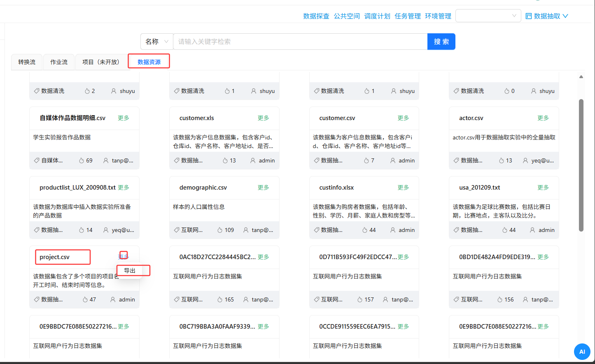Click user icon on custinfo.xlsx card
The image size is (595, 364).
(393, 230)
